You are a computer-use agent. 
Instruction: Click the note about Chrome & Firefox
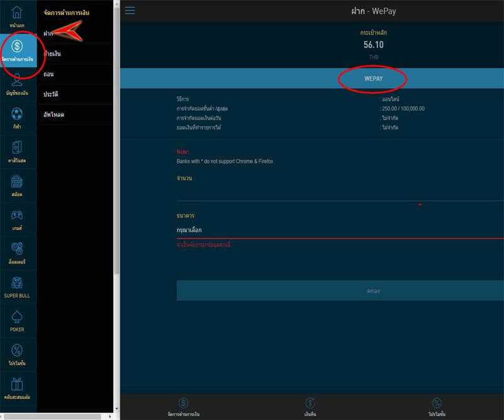tap(225, 161)
